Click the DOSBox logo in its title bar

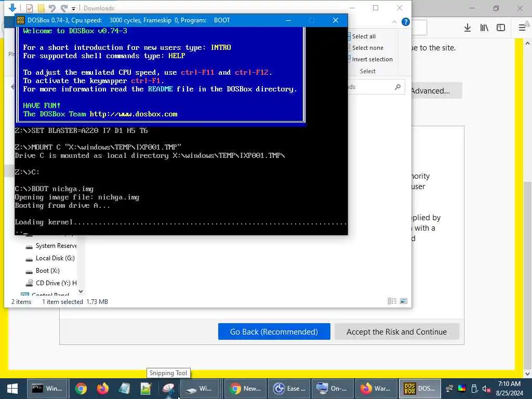coord(21,20)
